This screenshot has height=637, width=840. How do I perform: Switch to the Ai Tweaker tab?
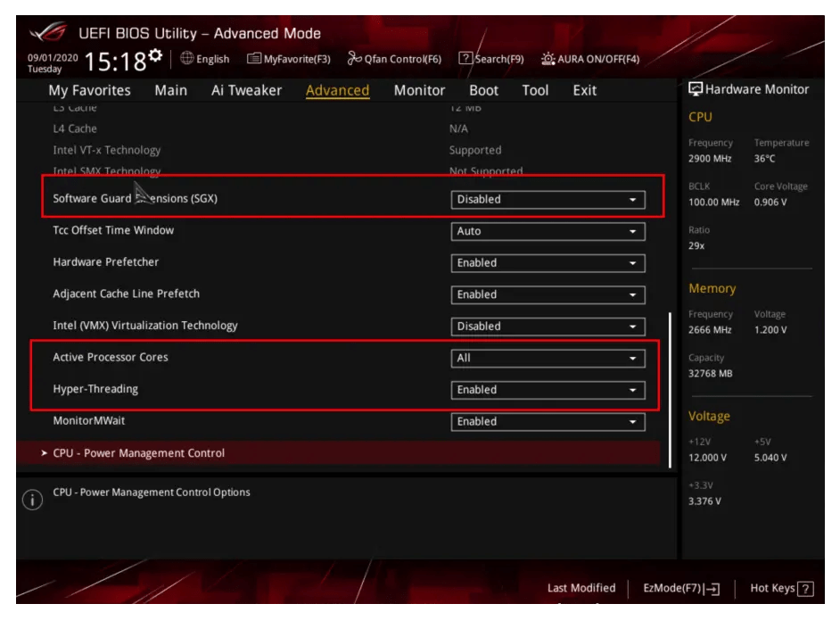point(246,90)
